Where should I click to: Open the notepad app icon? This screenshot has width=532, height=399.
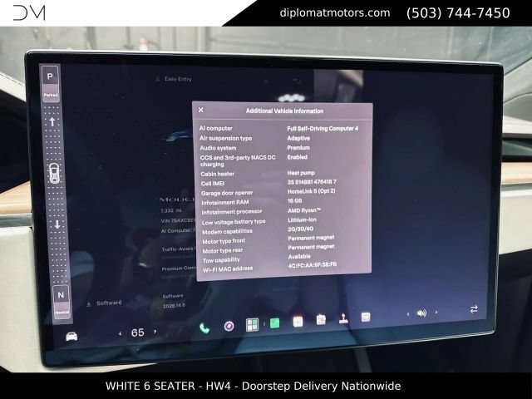[x=321, y=319]
